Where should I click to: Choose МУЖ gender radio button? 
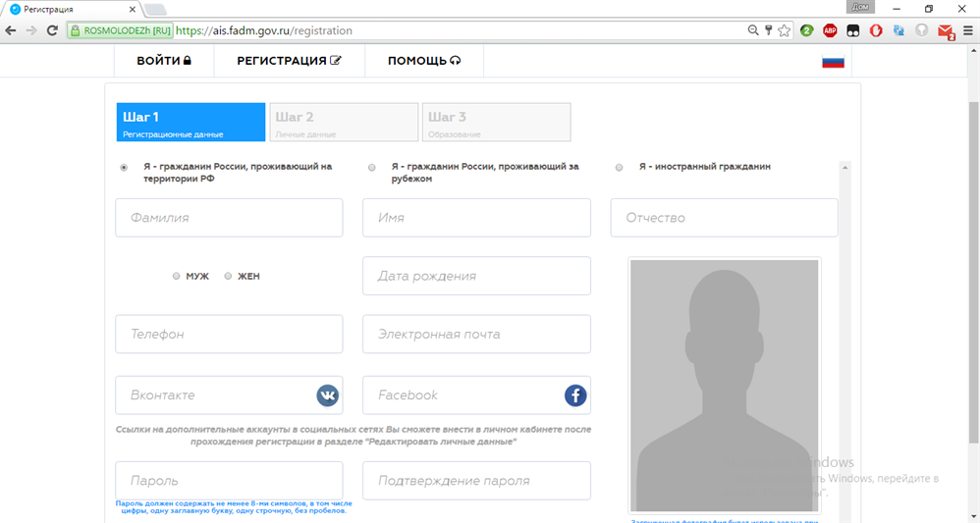pos(176,276)
